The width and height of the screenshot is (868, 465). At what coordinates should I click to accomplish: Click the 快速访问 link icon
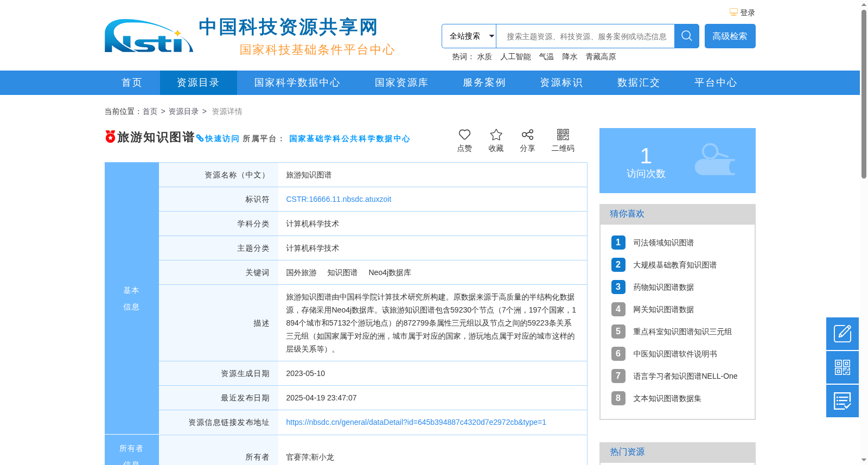[200, 138]
